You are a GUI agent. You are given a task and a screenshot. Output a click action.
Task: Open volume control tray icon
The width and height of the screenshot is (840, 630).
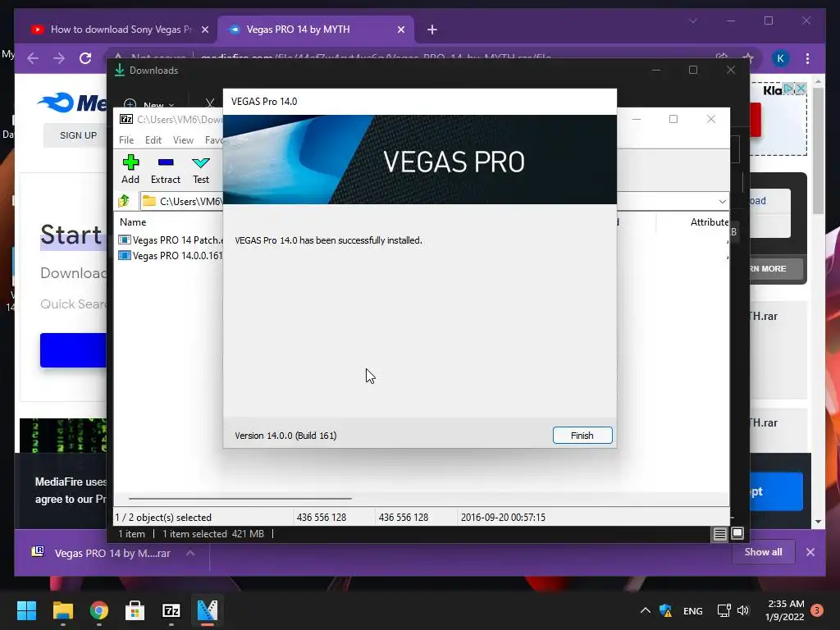[743, 610]
